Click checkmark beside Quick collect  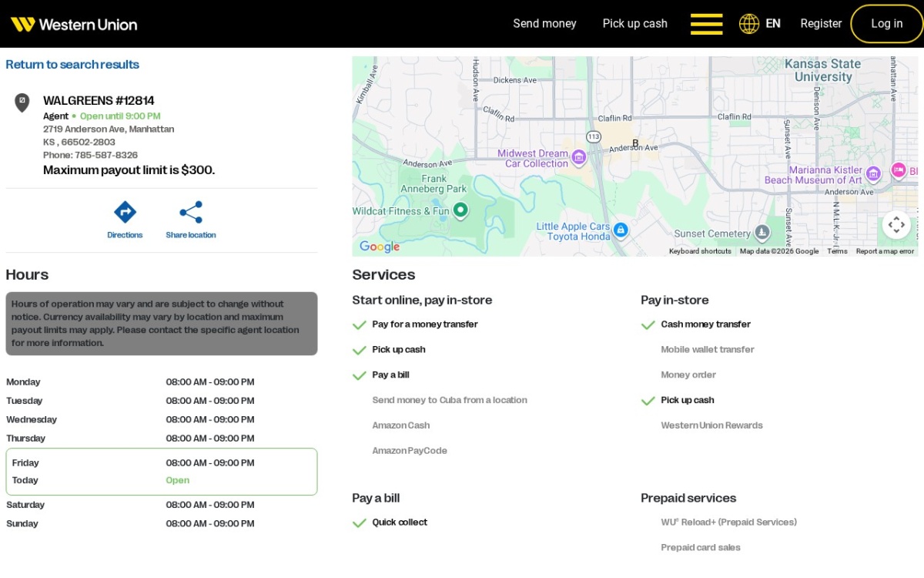[359, 523]
